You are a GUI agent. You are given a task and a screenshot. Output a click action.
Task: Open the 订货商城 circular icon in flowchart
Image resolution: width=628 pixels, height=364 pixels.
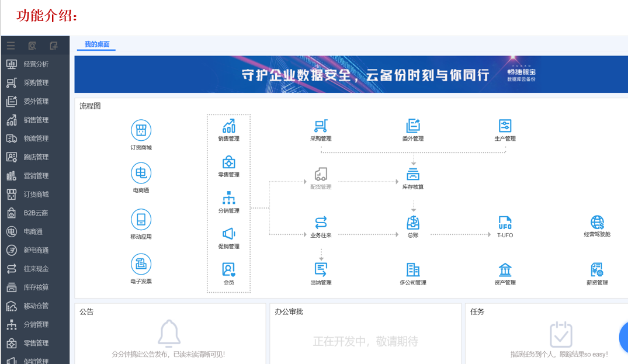tap(141, 131)
